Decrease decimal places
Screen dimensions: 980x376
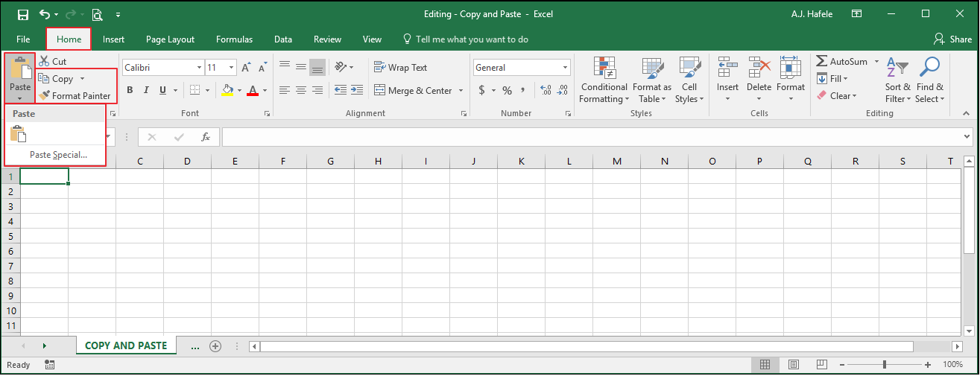pyautogui.click(x=563, y=91)
